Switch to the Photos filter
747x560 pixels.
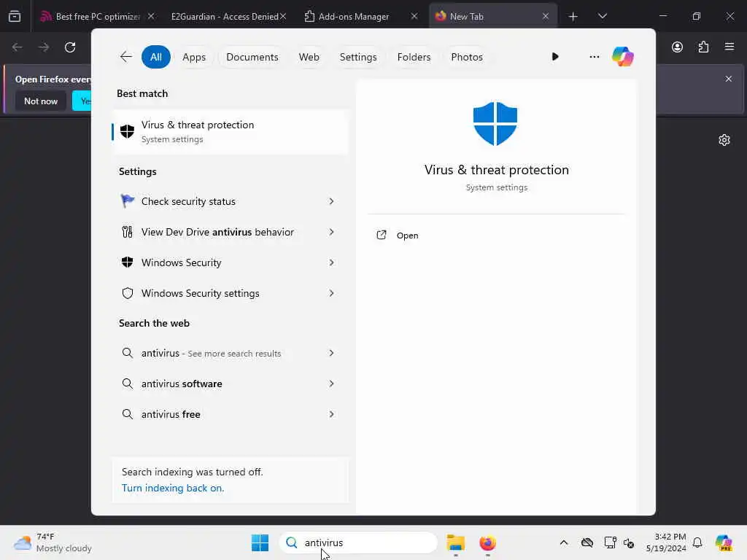(x=466, y=57)
